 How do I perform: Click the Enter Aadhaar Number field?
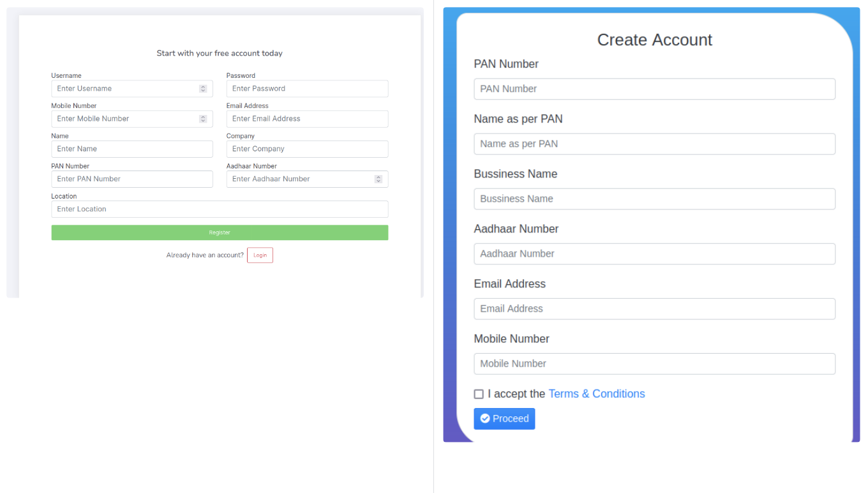[307, 179]
